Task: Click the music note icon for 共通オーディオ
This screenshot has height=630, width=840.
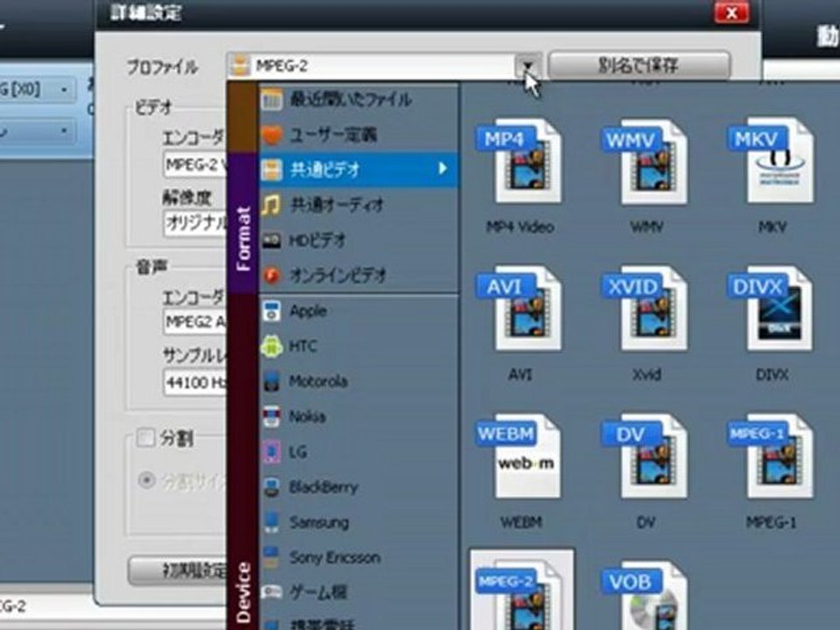Action: click(271, 205)
